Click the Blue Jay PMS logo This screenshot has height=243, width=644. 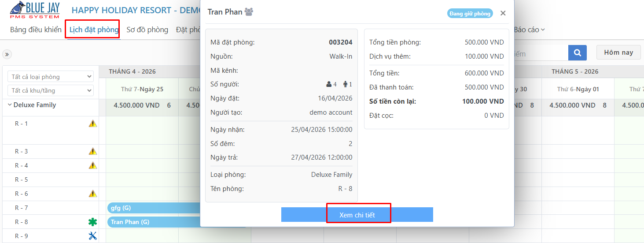pos(35,10)
